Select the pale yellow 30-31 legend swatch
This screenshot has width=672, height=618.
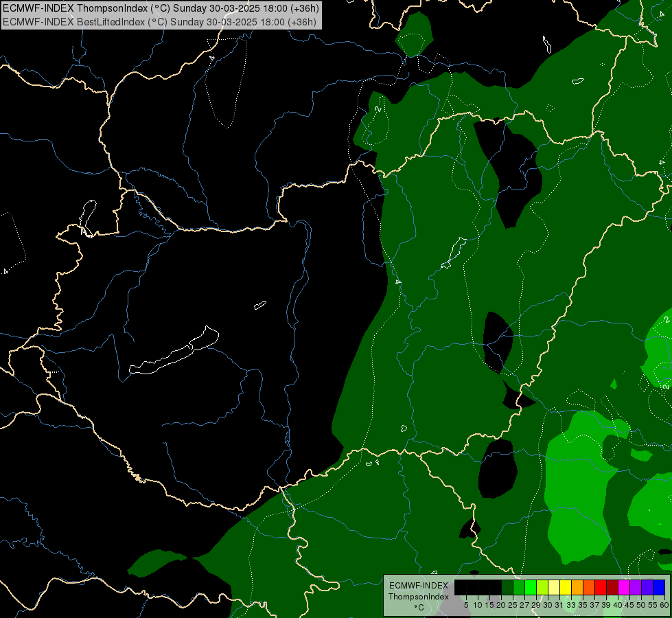coord(554,587)
